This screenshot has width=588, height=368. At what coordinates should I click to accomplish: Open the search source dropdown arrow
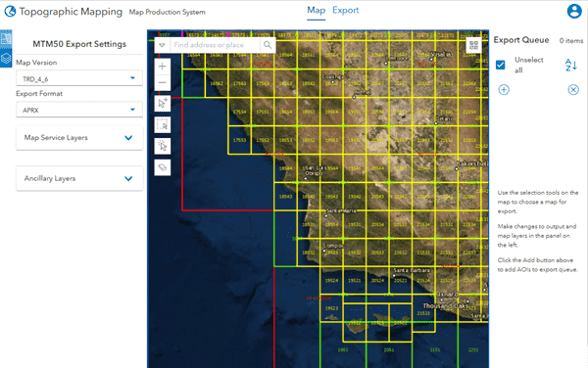162,45
